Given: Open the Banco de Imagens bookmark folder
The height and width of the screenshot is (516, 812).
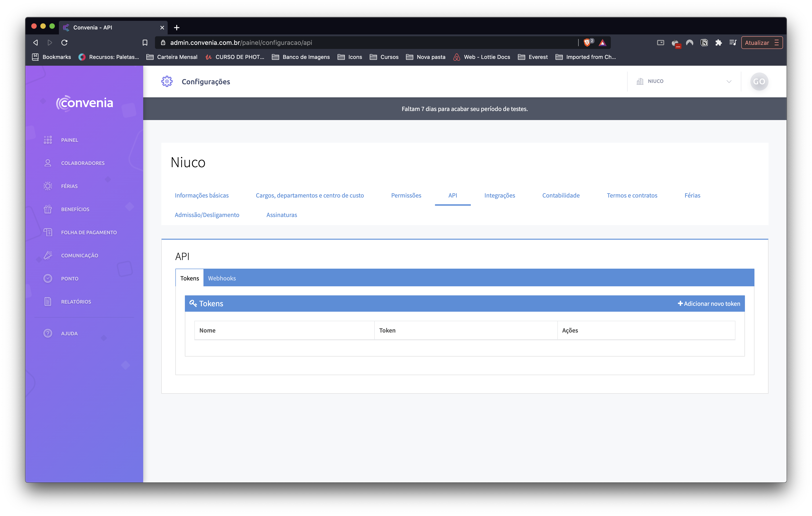Looking at the screenshot, I should 301,57.
